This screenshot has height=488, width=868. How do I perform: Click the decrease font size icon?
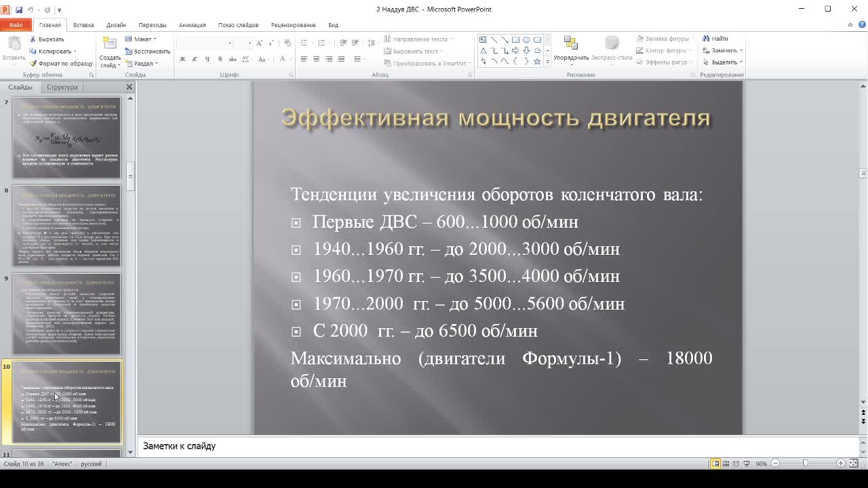(271, 43)
